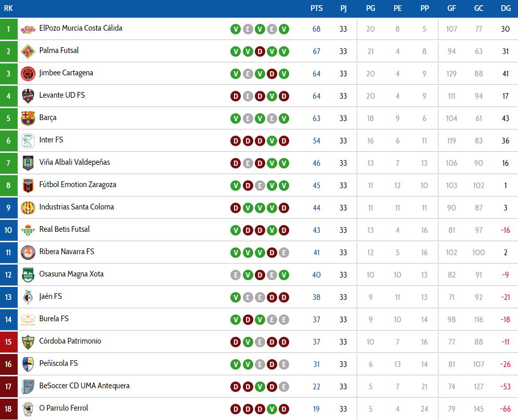Image resolution: width=518 pixels, height=420 pixels.
Task: Click Ribera Navarra's red D form badge
Action: click(272, 253)
